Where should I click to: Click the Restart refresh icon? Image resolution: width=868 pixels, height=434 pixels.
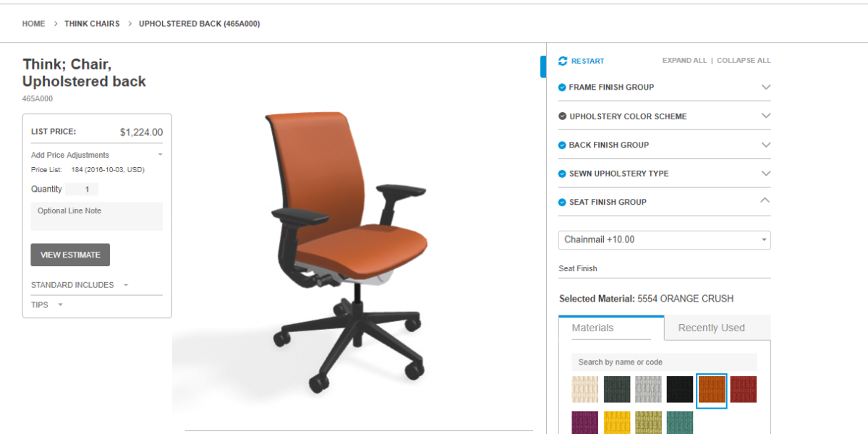pyautogui.click(x=563, y=61)
